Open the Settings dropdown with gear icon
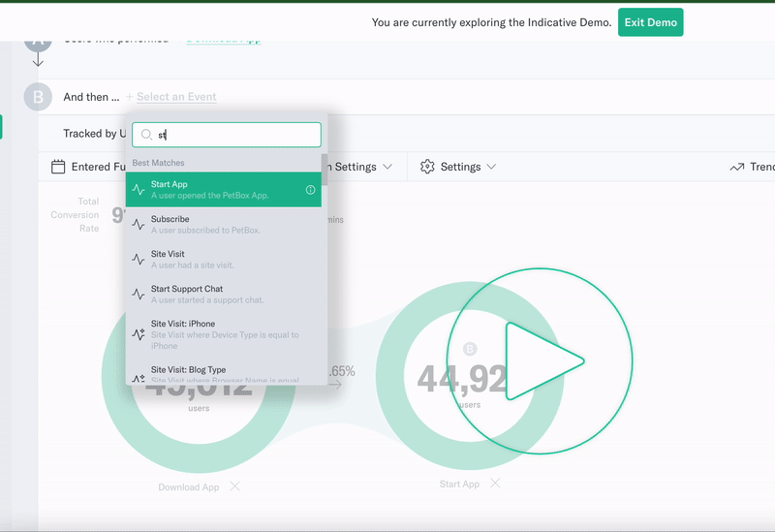Image resolution: width=775 pixels, height=532 pixels. (x=457, y=167)
